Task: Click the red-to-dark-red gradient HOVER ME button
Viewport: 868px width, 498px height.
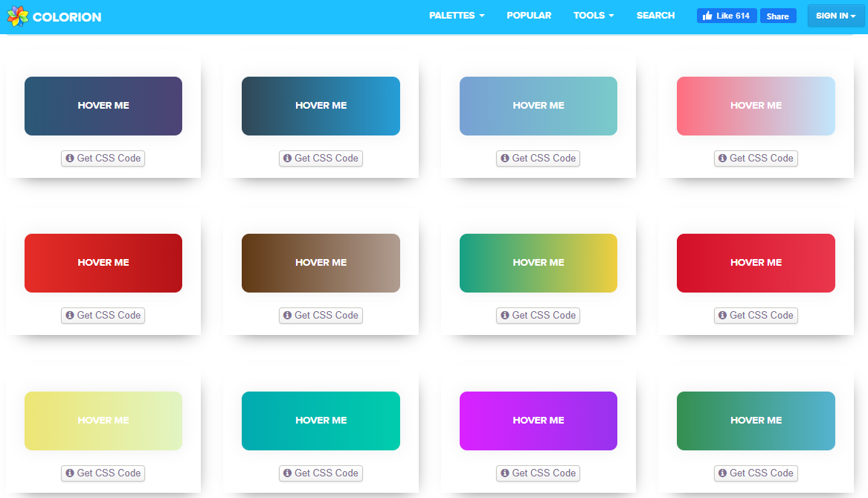Action: pos(103,263)
